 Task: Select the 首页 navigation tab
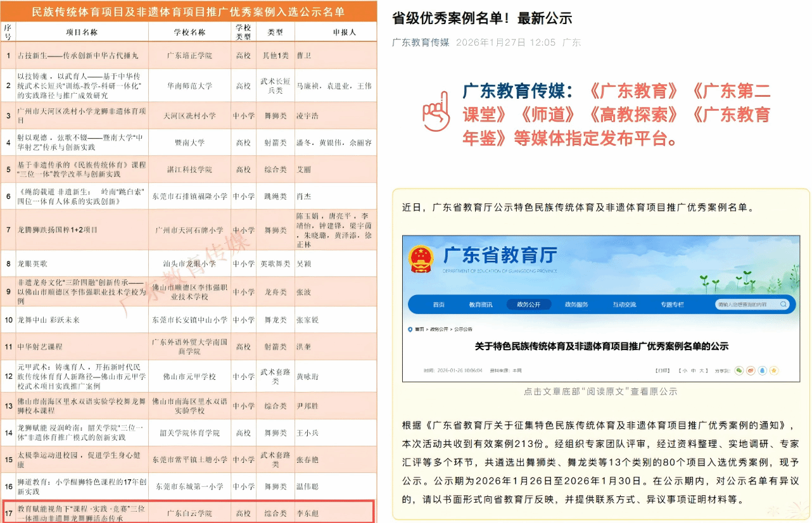438,305
